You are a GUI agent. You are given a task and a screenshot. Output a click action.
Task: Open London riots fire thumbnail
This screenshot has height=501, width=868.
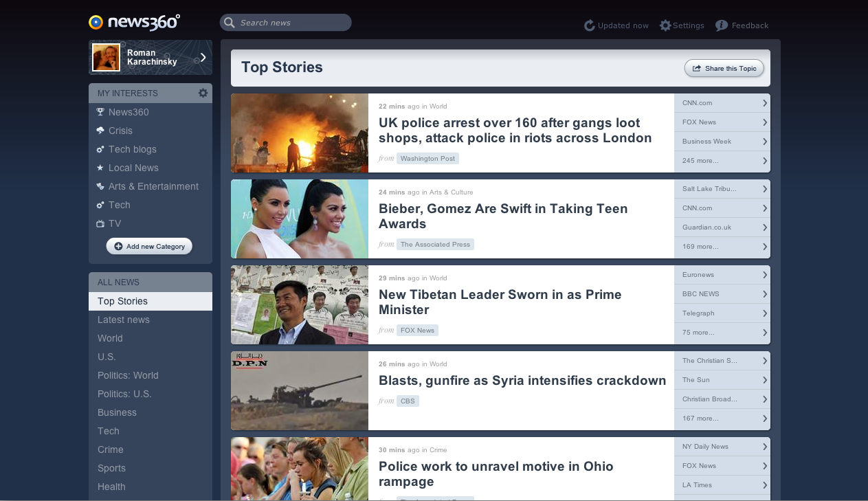pos(300,133)
